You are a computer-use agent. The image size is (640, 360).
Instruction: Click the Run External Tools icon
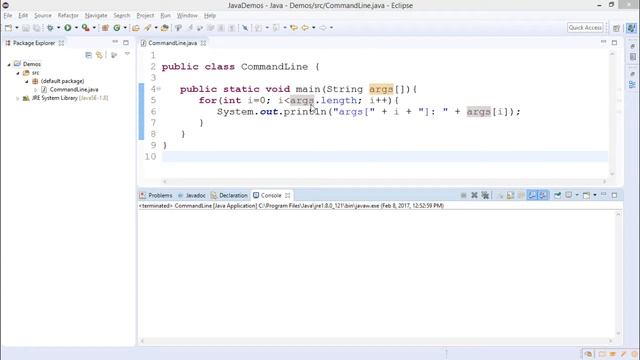click(x=86, y=28)
